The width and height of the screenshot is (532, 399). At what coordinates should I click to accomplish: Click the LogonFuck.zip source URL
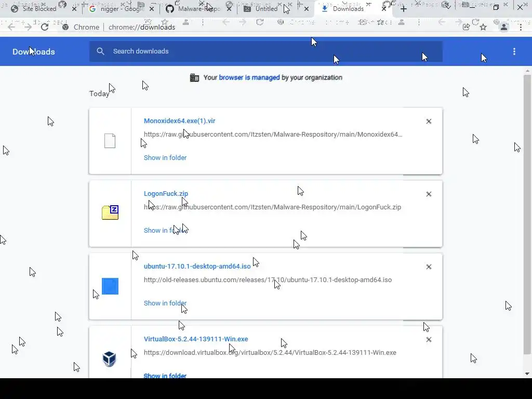click(272, 207)
